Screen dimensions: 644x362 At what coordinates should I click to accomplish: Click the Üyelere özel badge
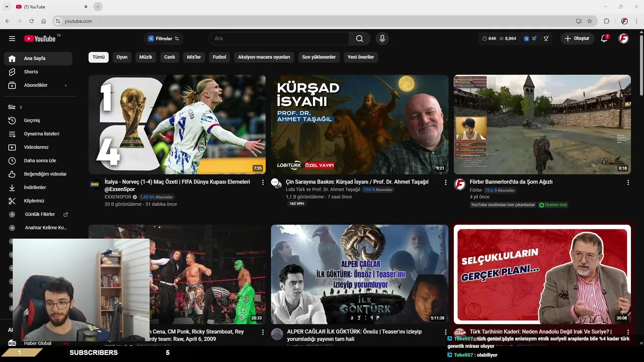(553, 205)
